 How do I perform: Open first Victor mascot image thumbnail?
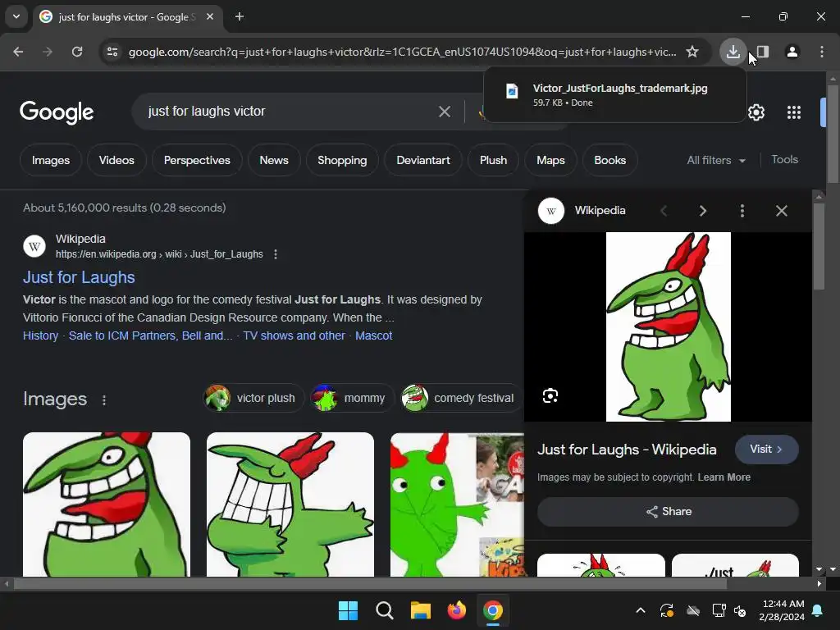point(107,504)
